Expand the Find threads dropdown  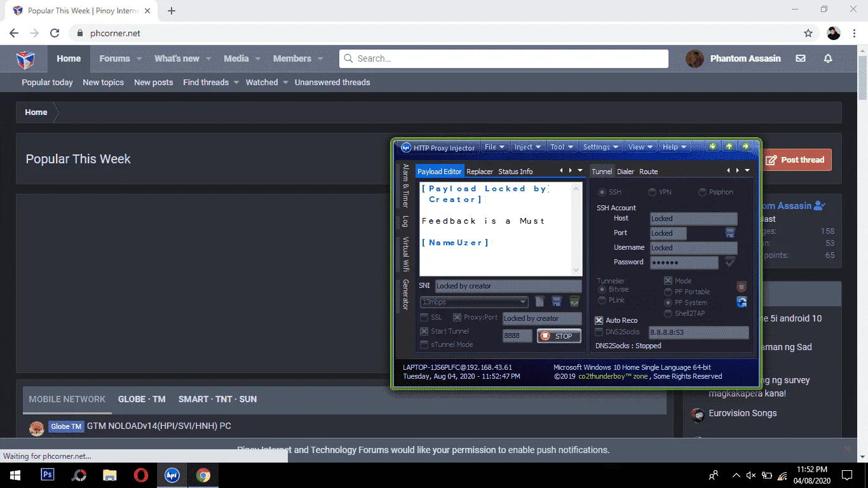[x=236, y=83]
